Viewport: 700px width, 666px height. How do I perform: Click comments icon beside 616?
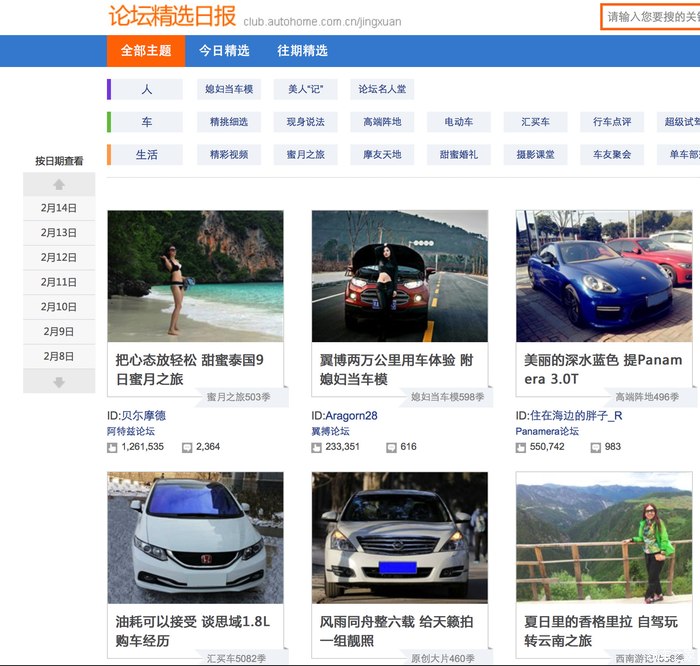tap(391, 447)
